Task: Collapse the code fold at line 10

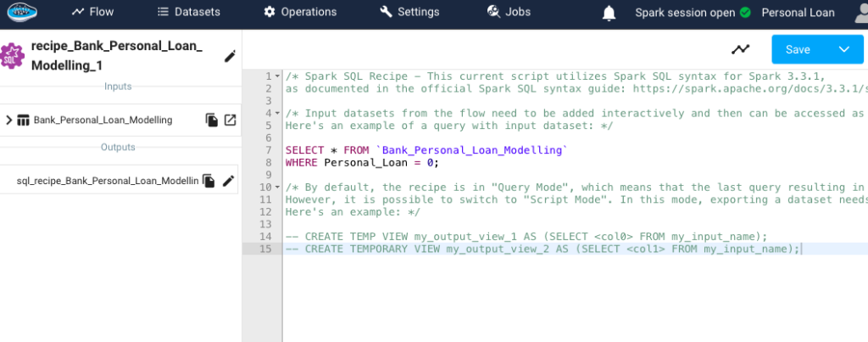Action: [x=277, y=188]
